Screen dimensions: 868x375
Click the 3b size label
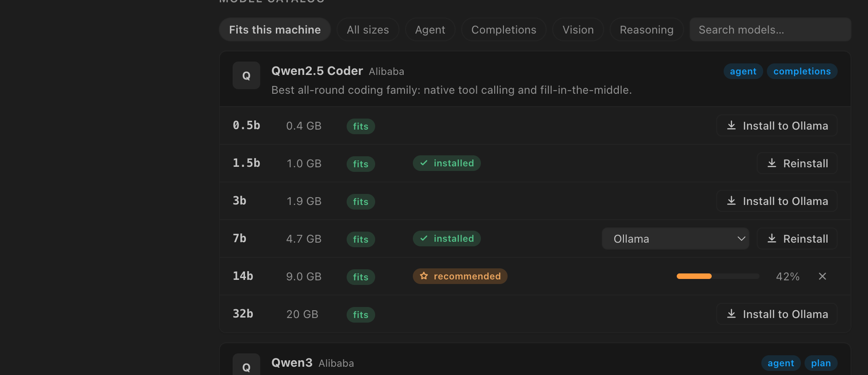click(240, 201)
